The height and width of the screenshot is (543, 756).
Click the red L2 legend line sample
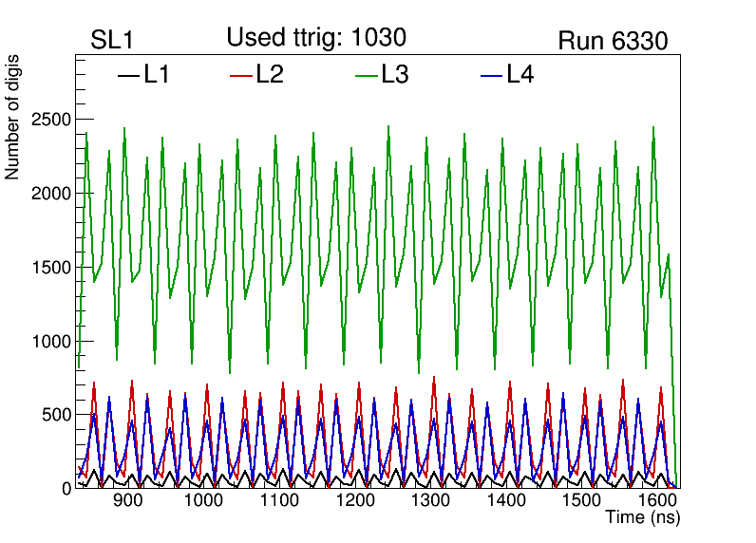(x=241, y=75)
